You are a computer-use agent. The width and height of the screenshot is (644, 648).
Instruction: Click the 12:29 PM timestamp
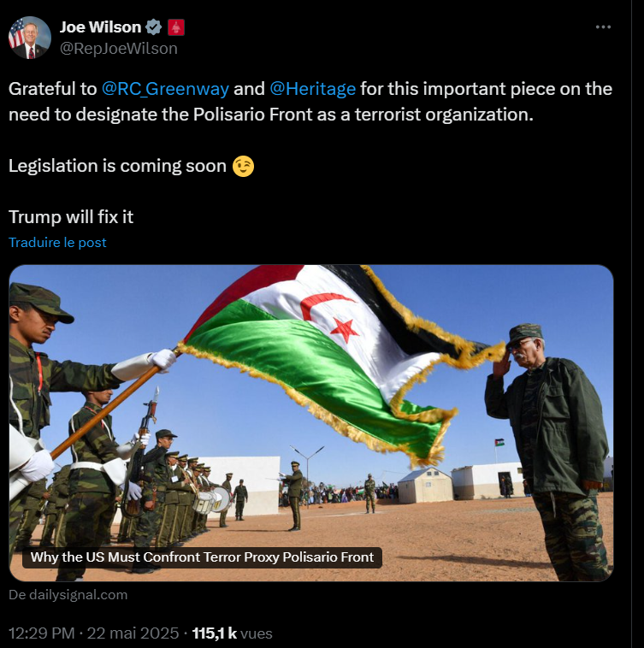coord(41,633)
